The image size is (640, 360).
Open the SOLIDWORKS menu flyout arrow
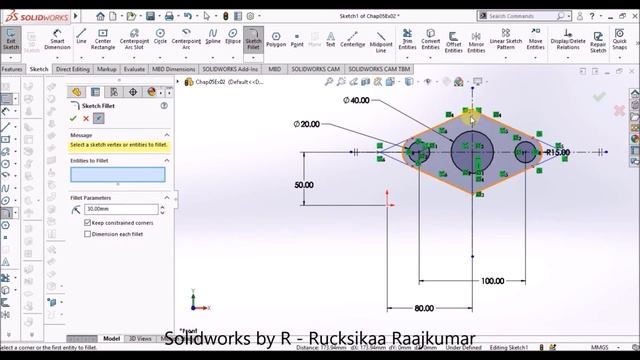click(x=76, y=16)
